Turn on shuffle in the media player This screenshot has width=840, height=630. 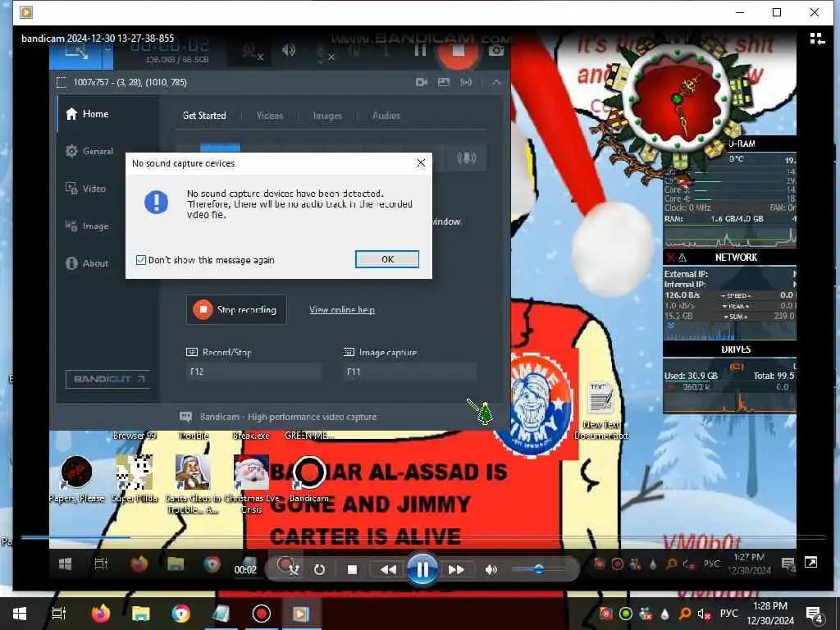pos(293,569)
